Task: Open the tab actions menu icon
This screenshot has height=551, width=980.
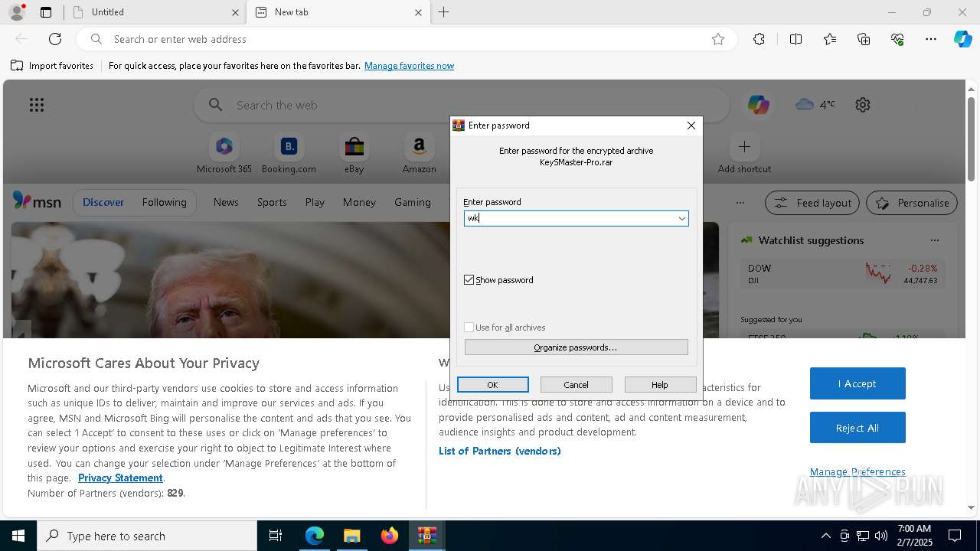Action: [46, 12]
